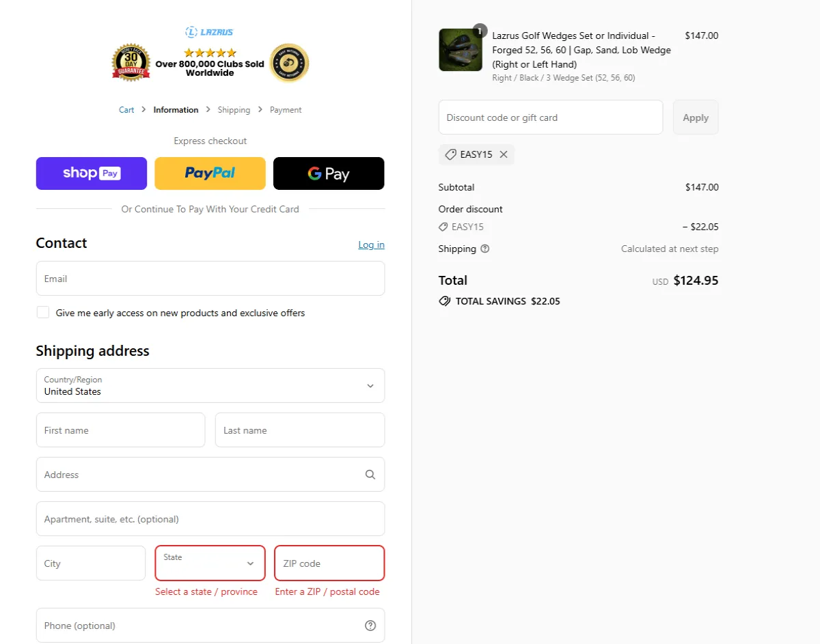Go back to Cart breadcrumb
820x644 pixels.
[126, 110]
